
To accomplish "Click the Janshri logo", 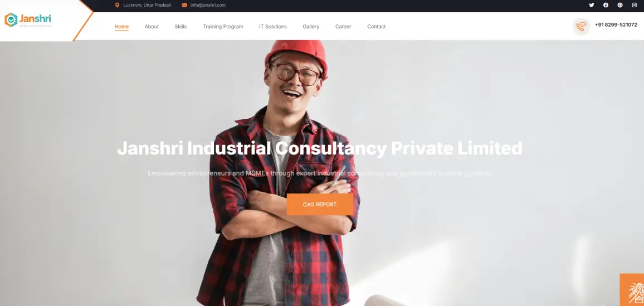I will [x=27, y=20].
